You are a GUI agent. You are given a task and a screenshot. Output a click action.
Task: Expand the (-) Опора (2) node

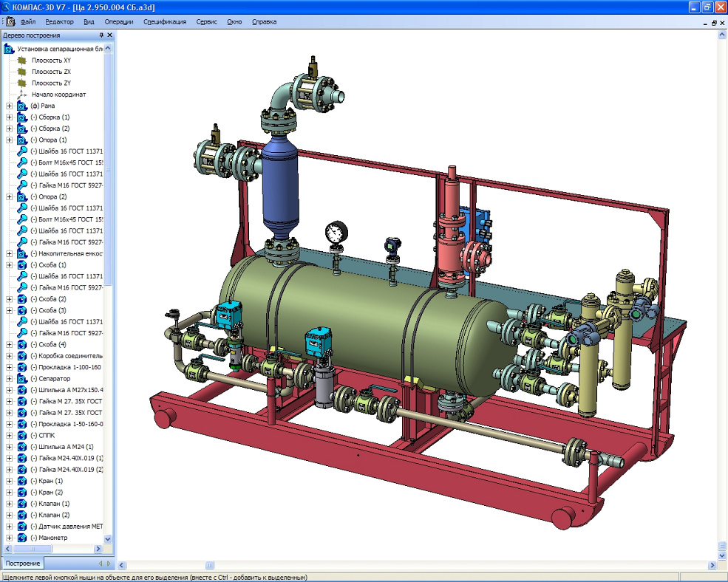tap(10, 196)
